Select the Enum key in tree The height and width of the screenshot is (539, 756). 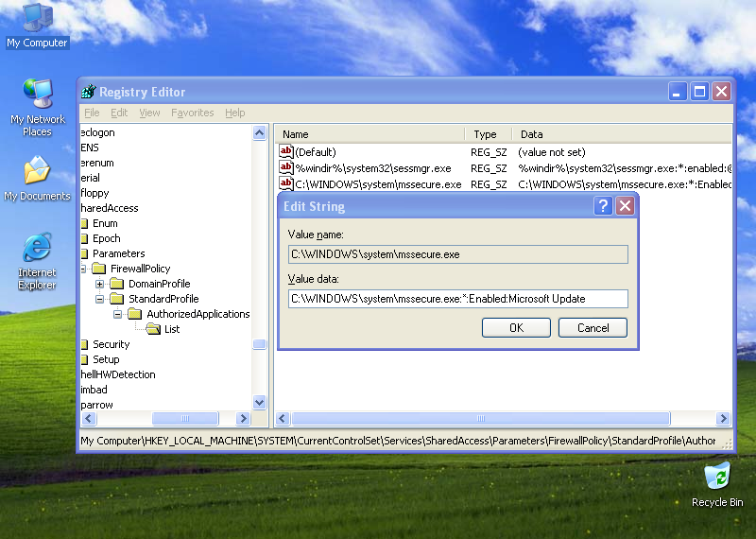coord(105,223)
